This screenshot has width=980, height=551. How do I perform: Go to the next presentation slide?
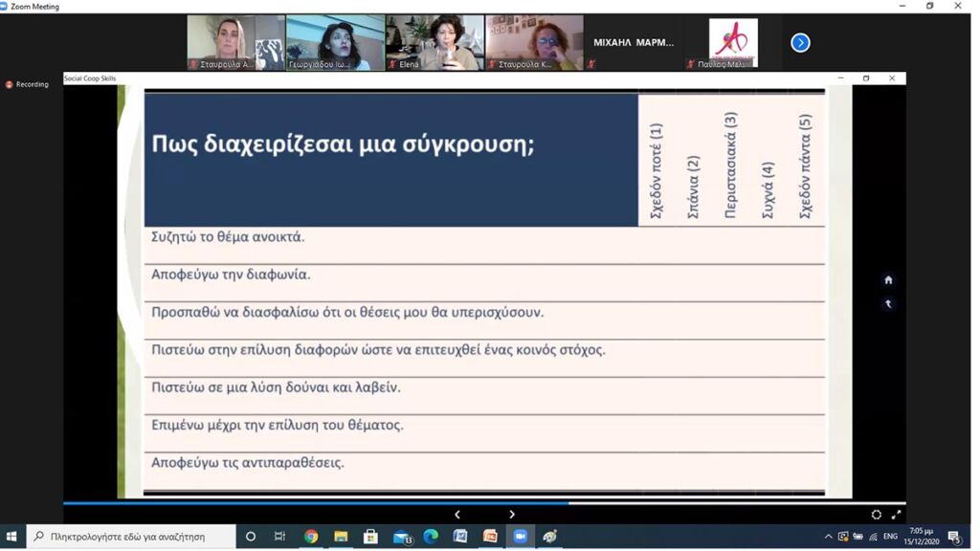[512, 515]
